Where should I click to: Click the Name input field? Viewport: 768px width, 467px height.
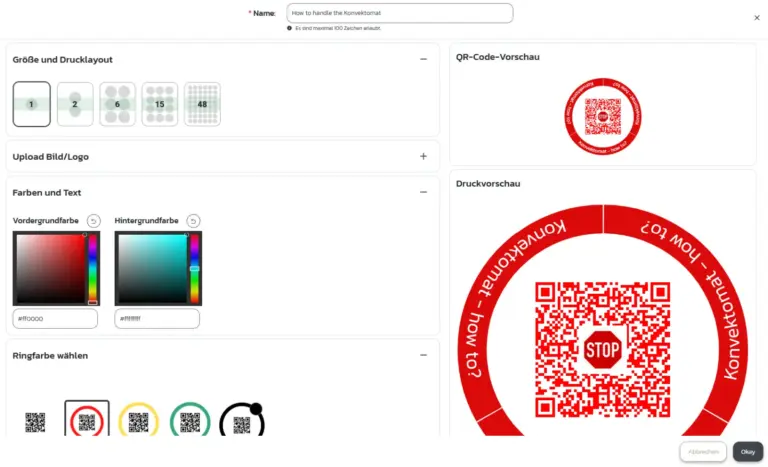(400, 13)
